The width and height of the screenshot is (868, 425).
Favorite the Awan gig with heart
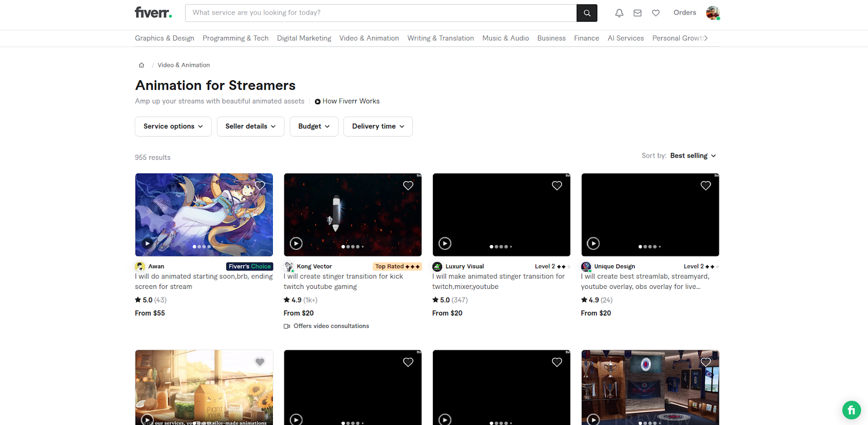[260, 185]
